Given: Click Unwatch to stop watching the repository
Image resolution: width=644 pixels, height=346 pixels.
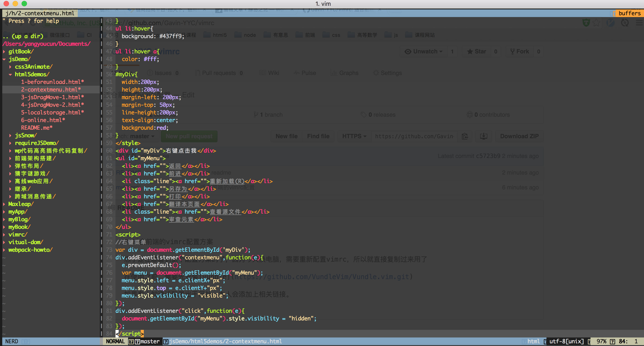Looking at the screenshot, I should (423, 51).
